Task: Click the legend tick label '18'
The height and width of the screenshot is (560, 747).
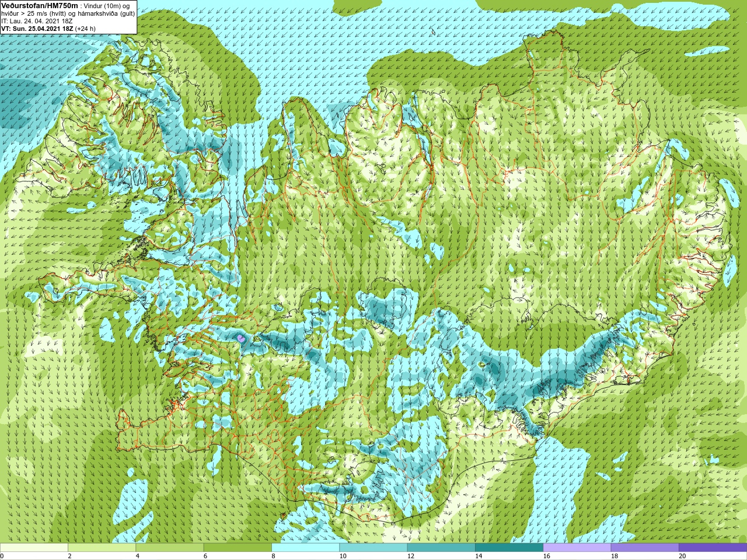Action: click(615, 556)
